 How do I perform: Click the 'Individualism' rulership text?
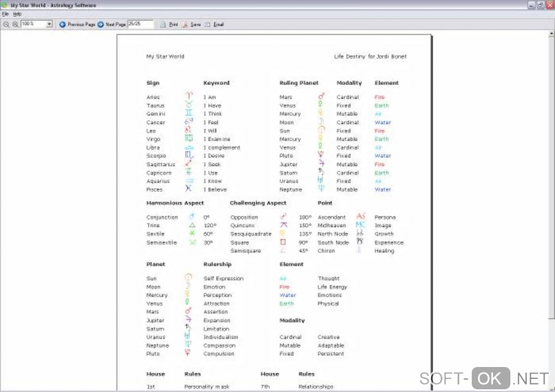(221, 337)
